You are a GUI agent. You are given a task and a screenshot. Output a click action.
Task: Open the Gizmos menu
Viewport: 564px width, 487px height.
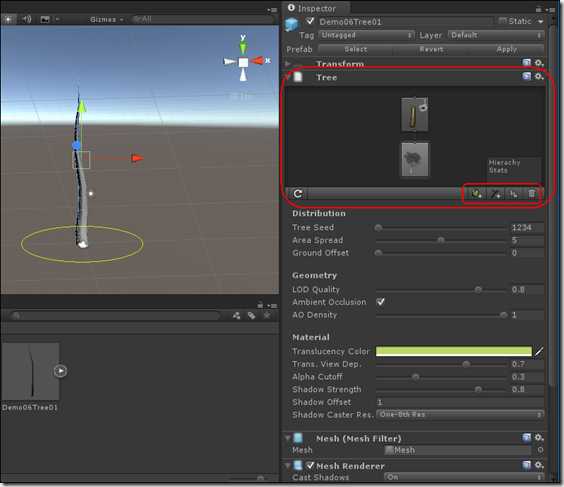point(106,19)
